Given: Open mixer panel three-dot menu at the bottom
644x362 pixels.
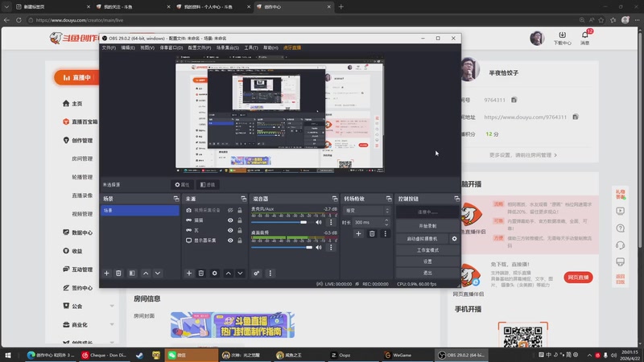Looking at the screenshot, I should click(x=270, y=274).
